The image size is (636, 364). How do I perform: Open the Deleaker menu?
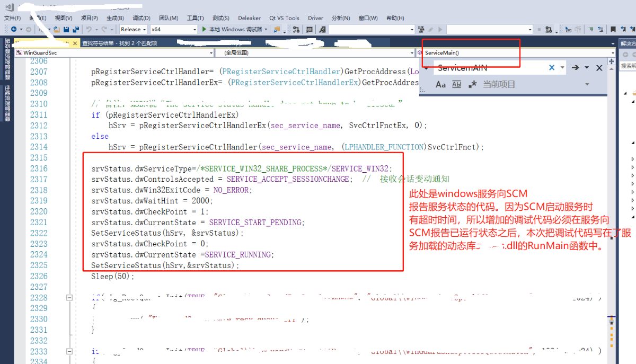click(x=249, y=18)
